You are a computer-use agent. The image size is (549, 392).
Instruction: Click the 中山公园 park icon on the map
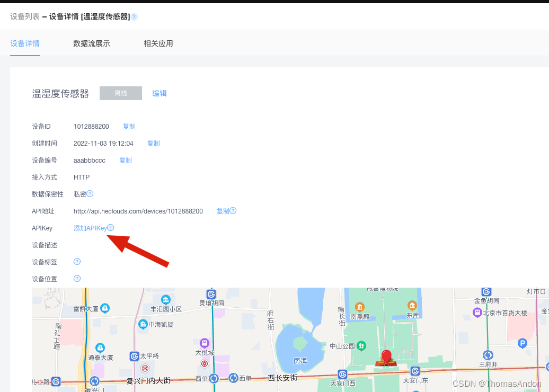pos(361,345)
